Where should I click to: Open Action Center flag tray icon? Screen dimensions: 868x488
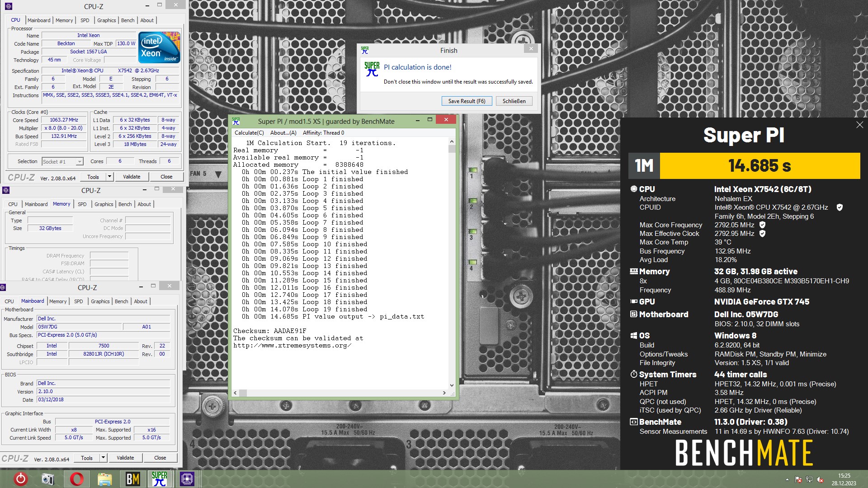pos(798,479)
